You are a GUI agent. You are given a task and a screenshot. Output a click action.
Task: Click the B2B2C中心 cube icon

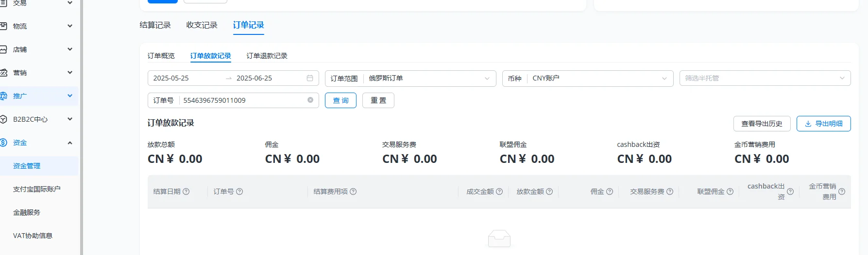tap(3, 119)
